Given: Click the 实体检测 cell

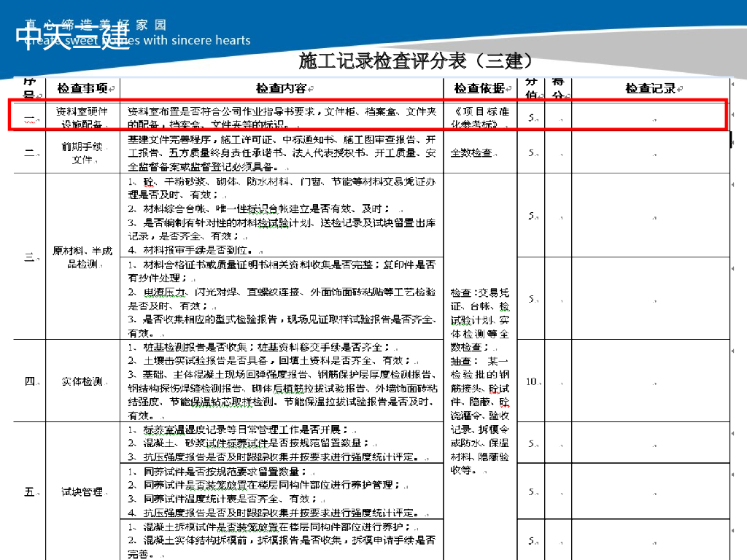Looking at the screenshot, I should 82,381.
